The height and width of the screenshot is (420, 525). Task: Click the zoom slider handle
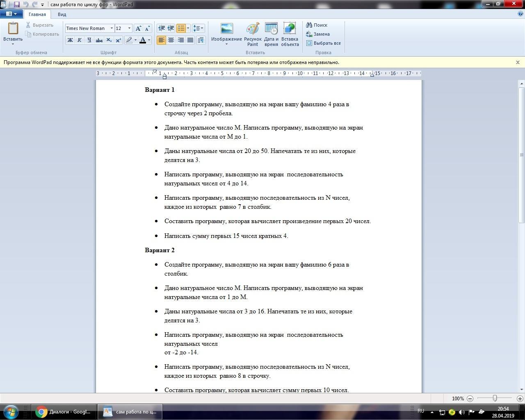(495, 398)
